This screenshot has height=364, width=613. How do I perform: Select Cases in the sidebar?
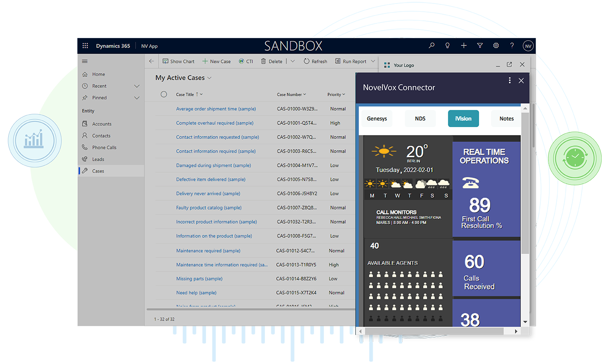pyautogui.click(x=111, y=171)
